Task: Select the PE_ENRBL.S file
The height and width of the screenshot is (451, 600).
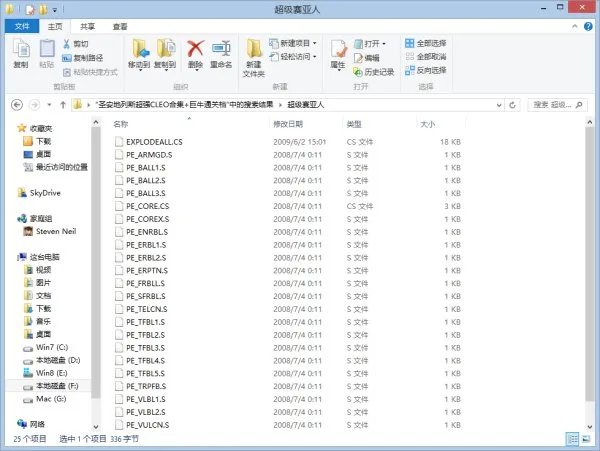Action: coord(147,232)
